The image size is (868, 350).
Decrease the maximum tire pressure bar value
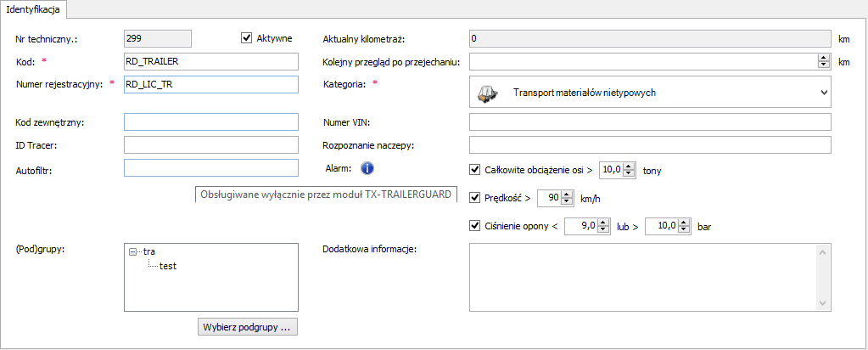pyautogui.click(x=679, y=229)
